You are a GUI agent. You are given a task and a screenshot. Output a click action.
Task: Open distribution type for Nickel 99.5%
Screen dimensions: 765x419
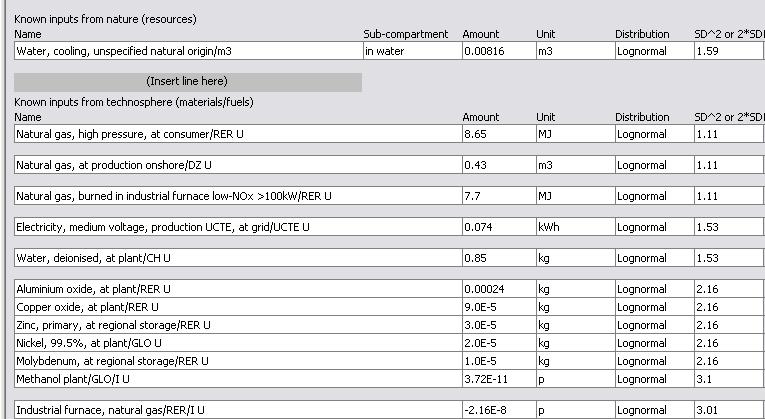pyautogui.click(x=650, y=344)
